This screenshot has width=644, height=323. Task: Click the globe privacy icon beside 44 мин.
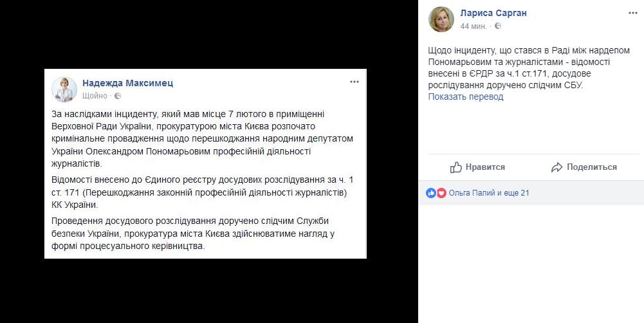[x=498, y=26]
